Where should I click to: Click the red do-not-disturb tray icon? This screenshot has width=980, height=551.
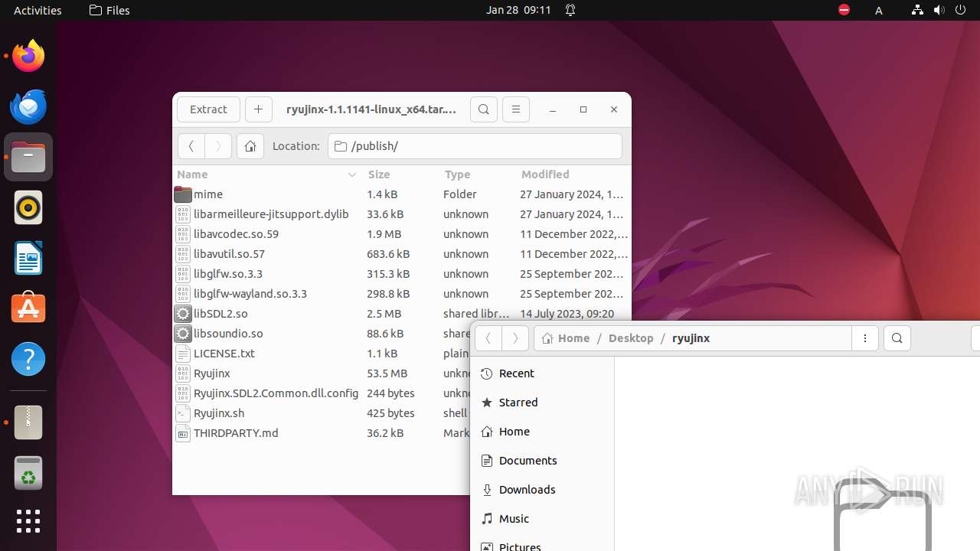point(844,10)
